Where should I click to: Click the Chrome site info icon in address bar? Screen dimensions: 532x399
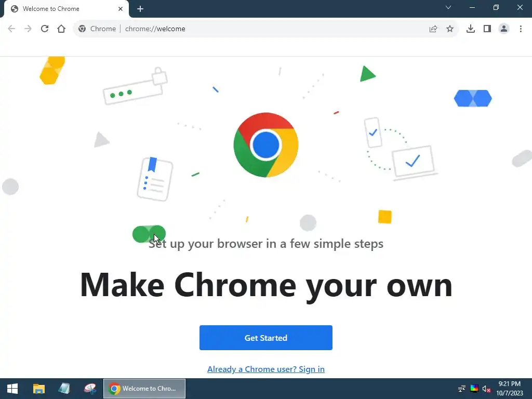click(x=82, y=29)
